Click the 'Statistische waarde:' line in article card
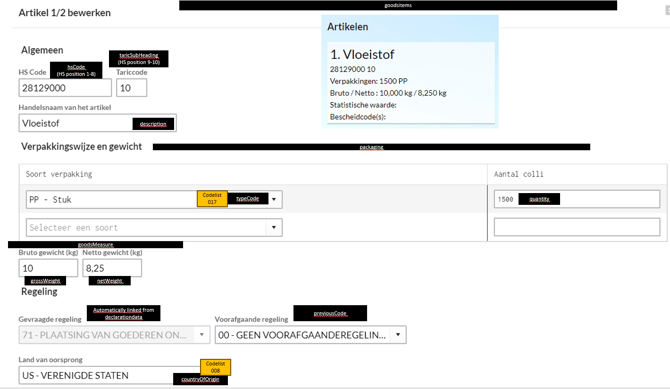 [x=363, y=105]
